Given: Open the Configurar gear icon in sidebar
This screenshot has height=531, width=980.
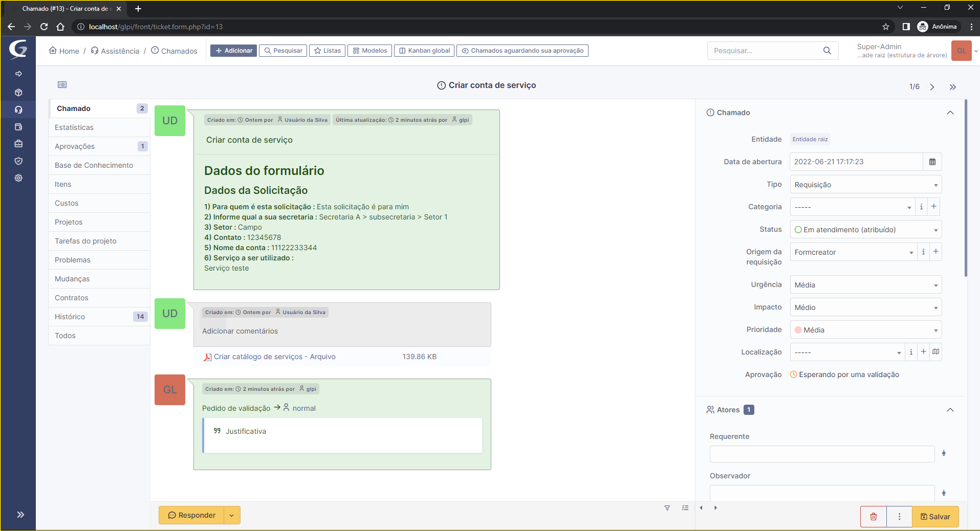Looking at the screenshot, I should coord(18,178).
